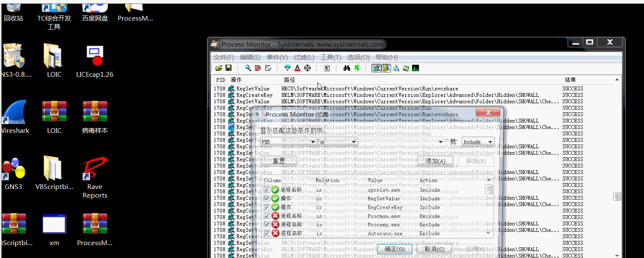Image resolution: width=644 pixels, height=258 pixels.
Task: Confirm with the 确定(O) button
Action: click(x=395, y=249)
